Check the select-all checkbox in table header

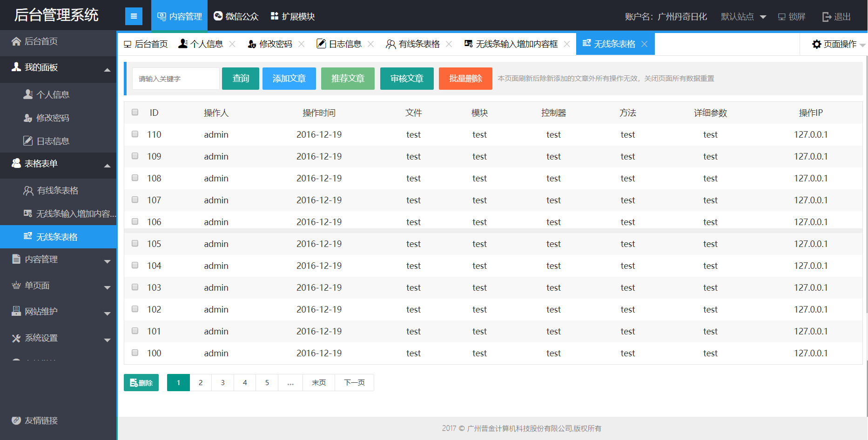click(x=135, y=112)
